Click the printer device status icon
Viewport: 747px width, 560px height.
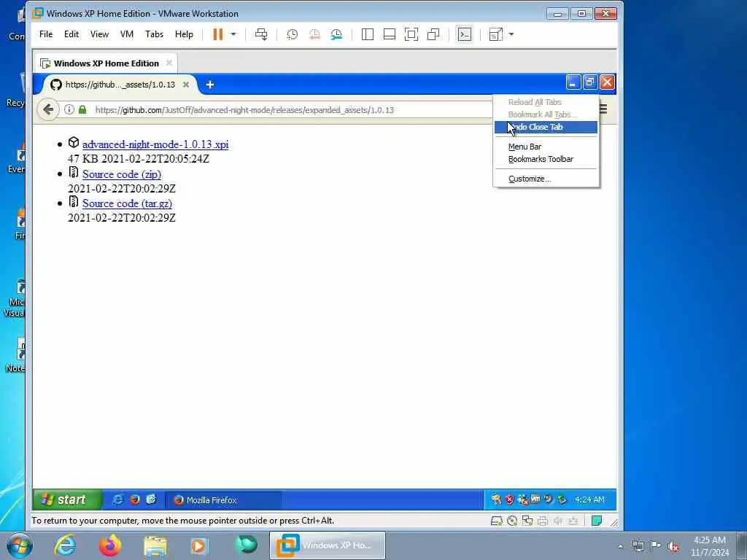pyautogui.click(x=543, y=521)
